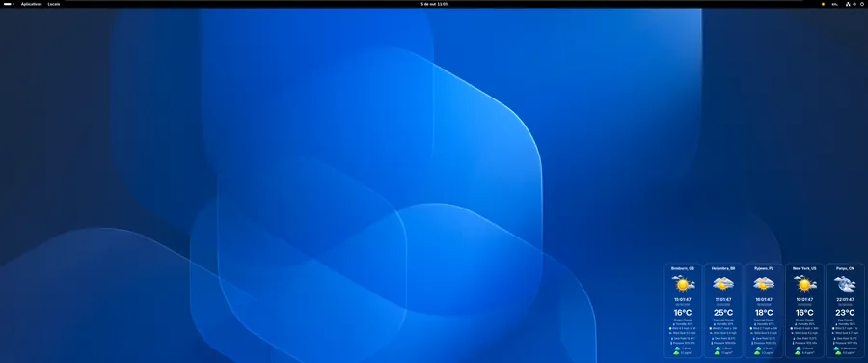
Task: Select the Broxburn, GB card title
Action: coord(683,268)
